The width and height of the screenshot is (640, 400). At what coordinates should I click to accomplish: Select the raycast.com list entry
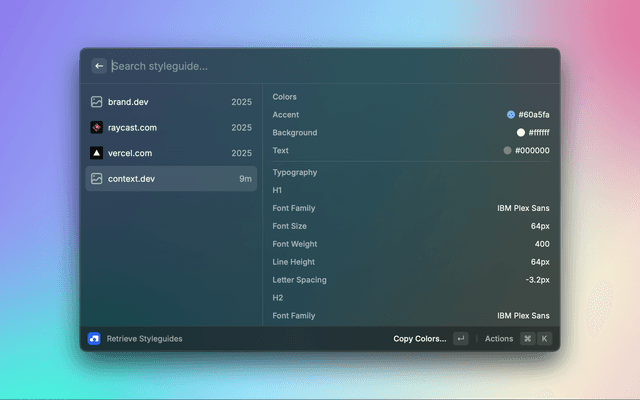click(171, 127)
